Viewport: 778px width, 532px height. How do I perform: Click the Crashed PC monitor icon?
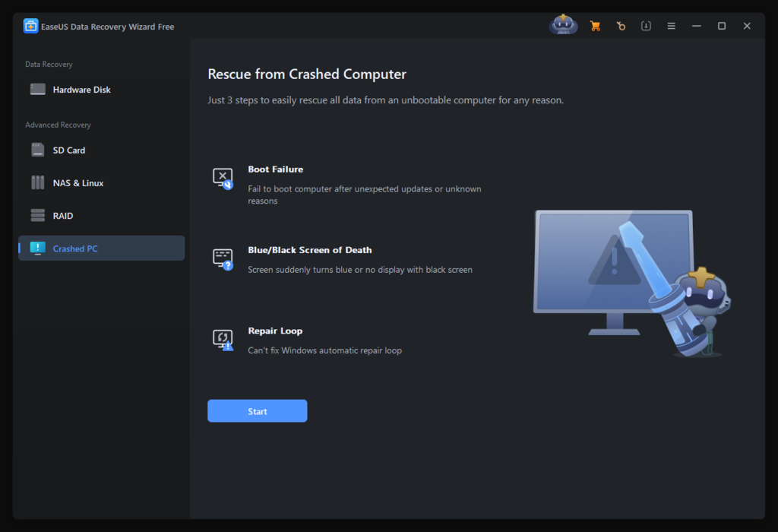tap(38, 248)
